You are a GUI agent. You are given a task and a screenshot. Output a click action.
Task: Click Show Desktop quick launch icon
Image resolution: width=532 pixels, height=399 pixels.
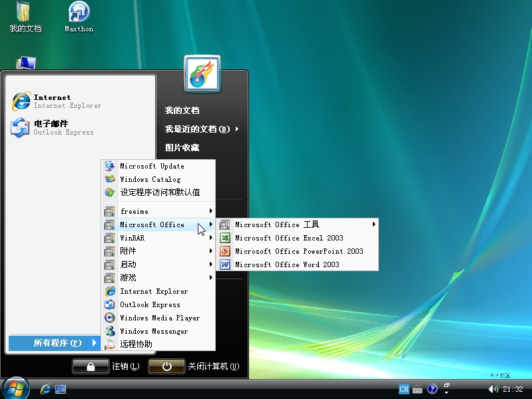(61, 389)
